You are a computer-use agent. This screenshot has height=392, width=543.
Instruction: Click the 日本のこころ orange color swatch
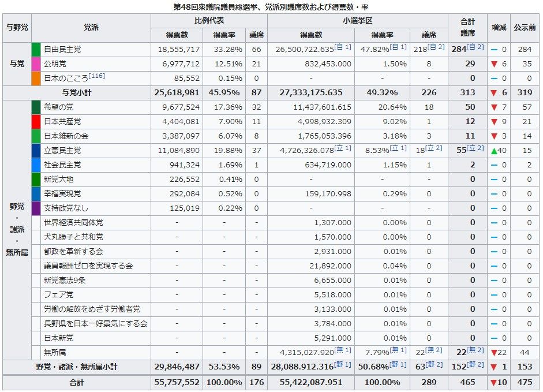tap(36, 79)
